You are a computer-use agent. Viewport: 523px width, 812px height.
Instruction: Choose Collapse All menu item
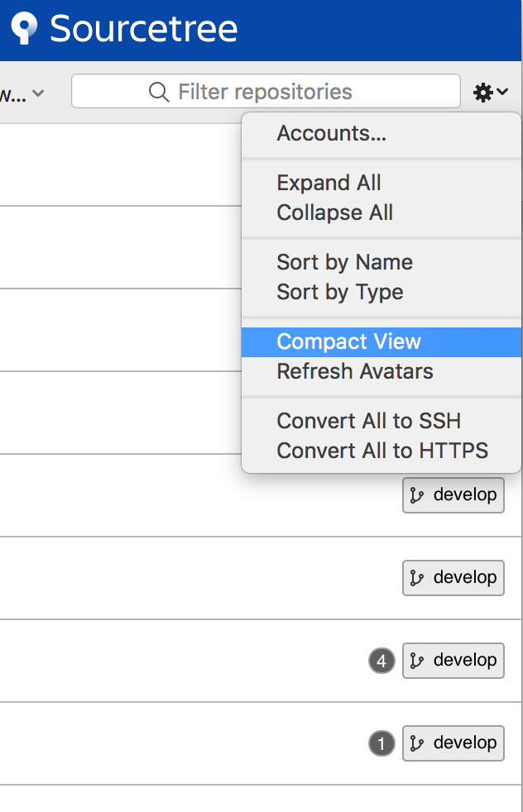334,213
